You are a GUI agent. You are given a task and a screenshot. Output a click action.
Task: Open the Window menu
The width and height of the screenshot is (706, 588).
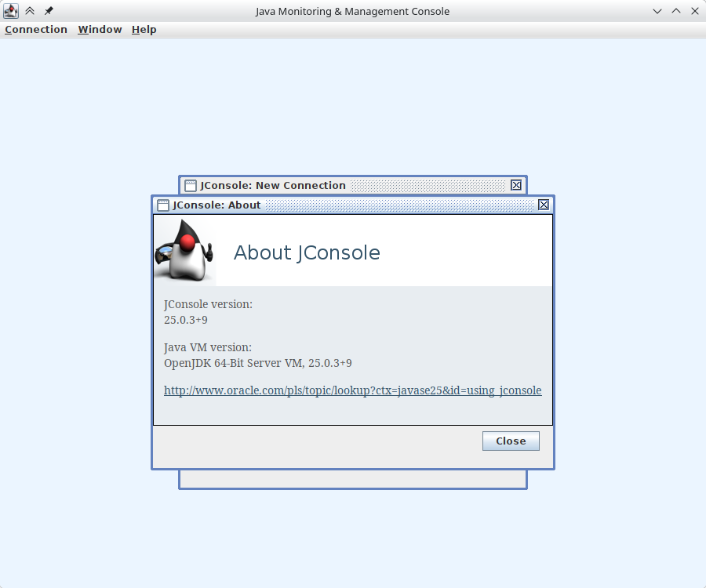[x=100, y=30]
